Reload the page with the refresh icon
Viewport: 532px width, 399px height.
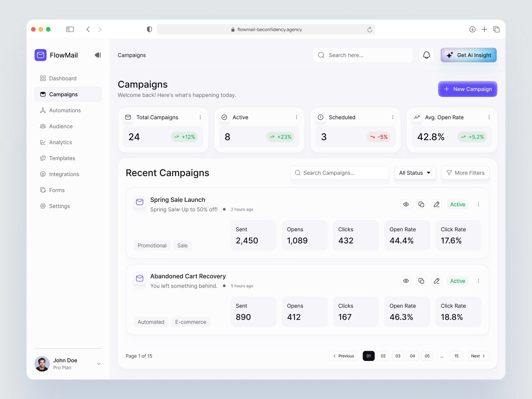369,30
